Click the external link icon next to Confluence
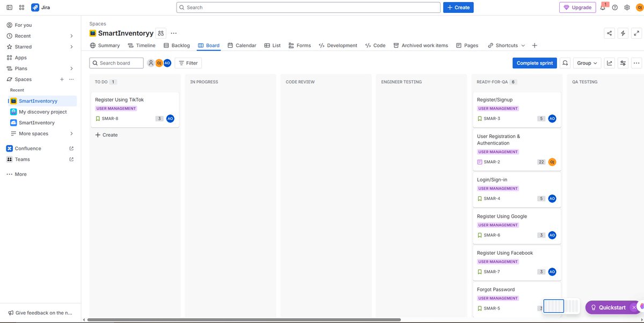 tap(71, 148)
